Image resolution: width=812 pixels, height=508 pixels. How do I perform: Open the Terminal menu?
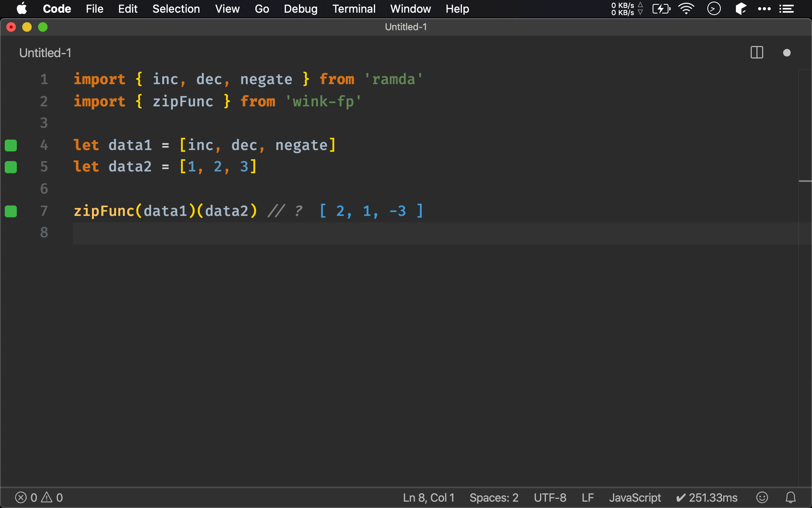[x=354, y=9]
